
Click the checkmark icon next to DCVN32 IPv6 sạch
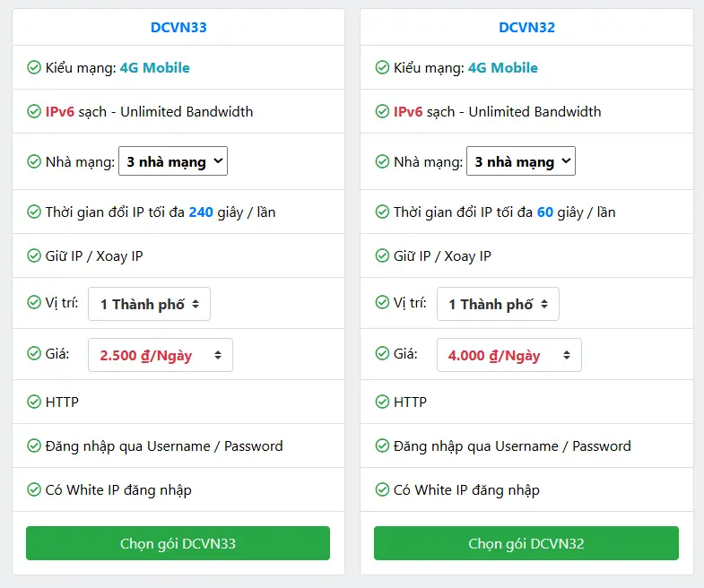(382, 112)
